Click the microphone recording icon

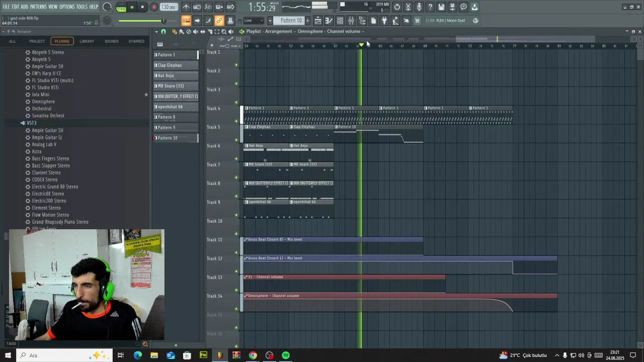[x=419, y=7]
